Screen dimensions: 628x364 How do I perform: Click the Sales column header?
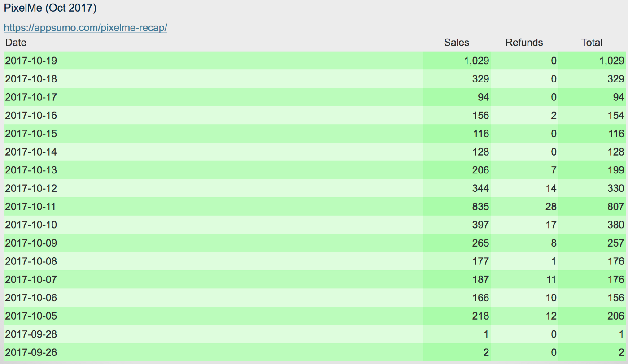pyautogui.click(x=457, y=43)
